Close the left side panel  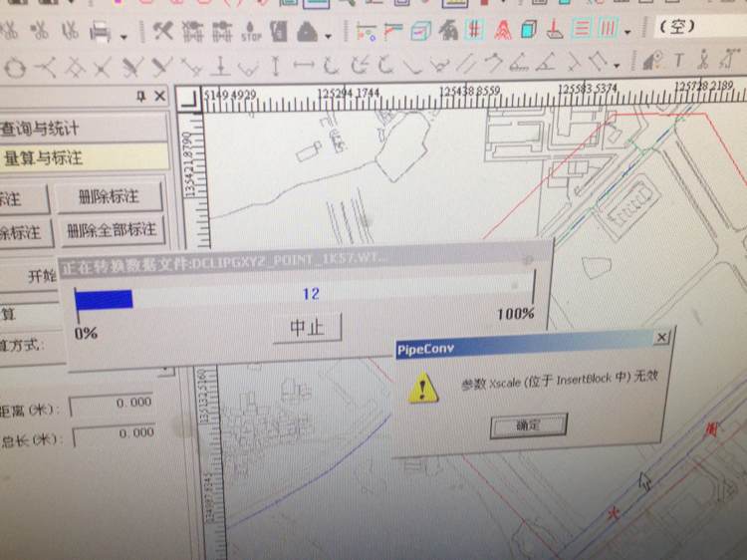click(160, 96)
